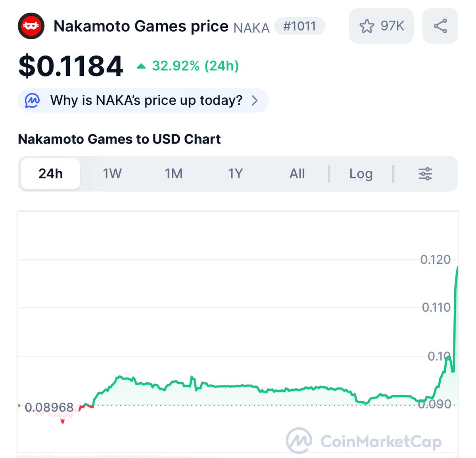Open the share icon button
The width and height of the screenshot is (476, 458).
click(x=440, y=26)
